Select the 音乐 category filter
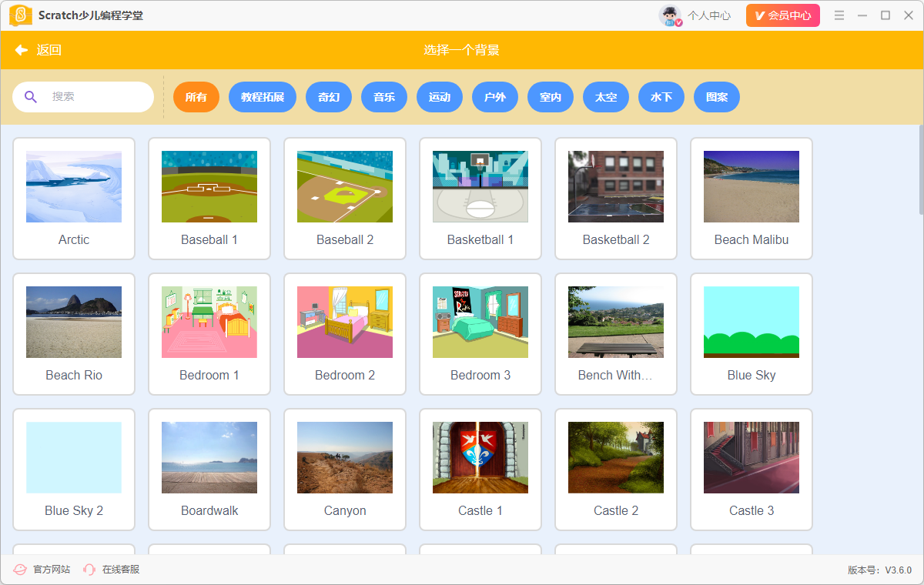The image size is (924, 585). [x=384, y=97]
